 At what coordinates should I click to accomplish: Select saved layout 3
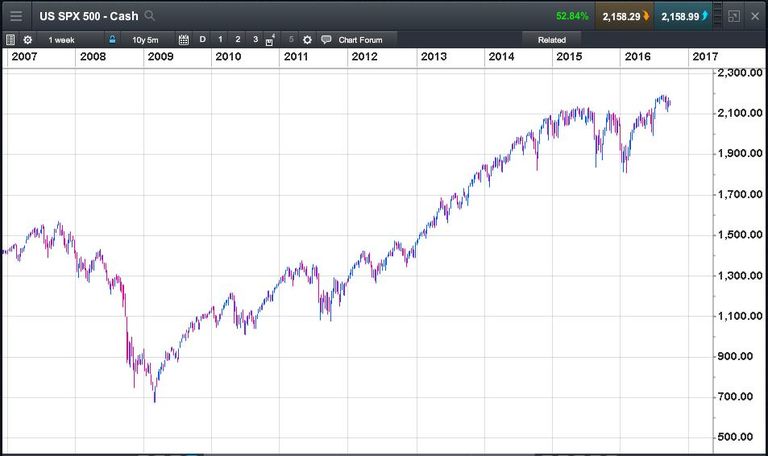click(255, 39)
